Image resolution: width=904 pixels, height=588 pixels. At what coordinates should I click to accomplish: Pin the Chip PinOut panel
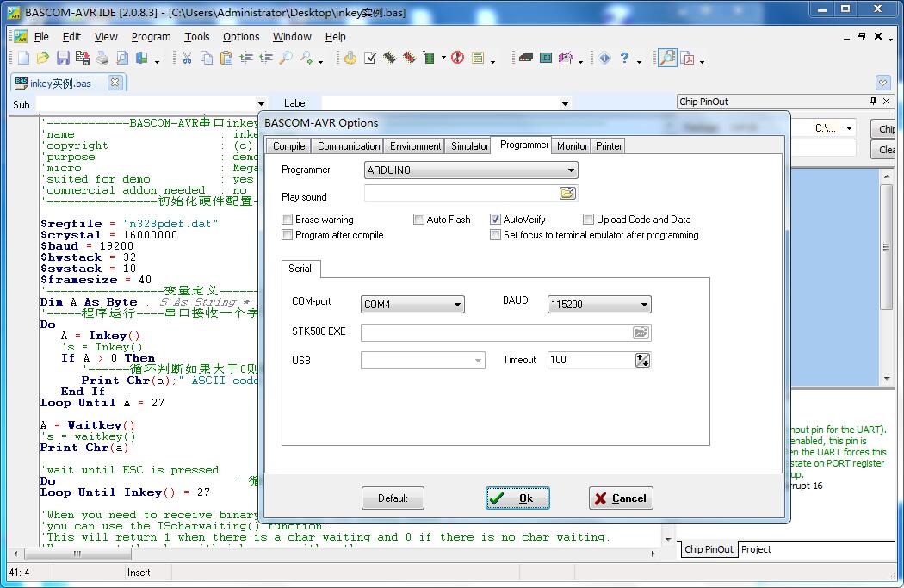click(x=874, y=101)
